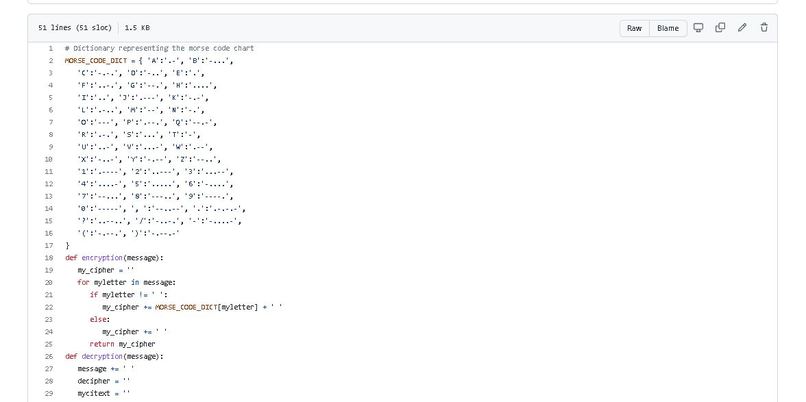
Task: Click the closing brace on line 17
Action: coord(67,246)
